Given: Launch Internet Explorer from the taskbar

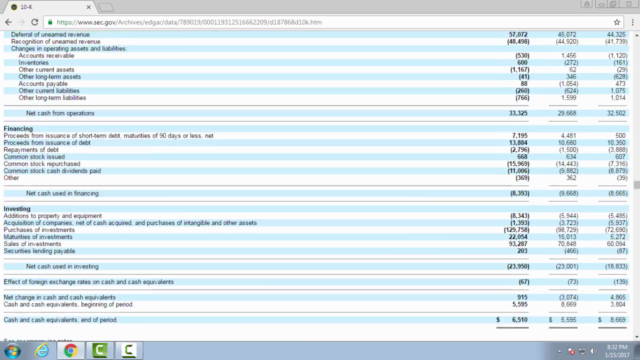Looking at the screenshot, I should [42, 351].
